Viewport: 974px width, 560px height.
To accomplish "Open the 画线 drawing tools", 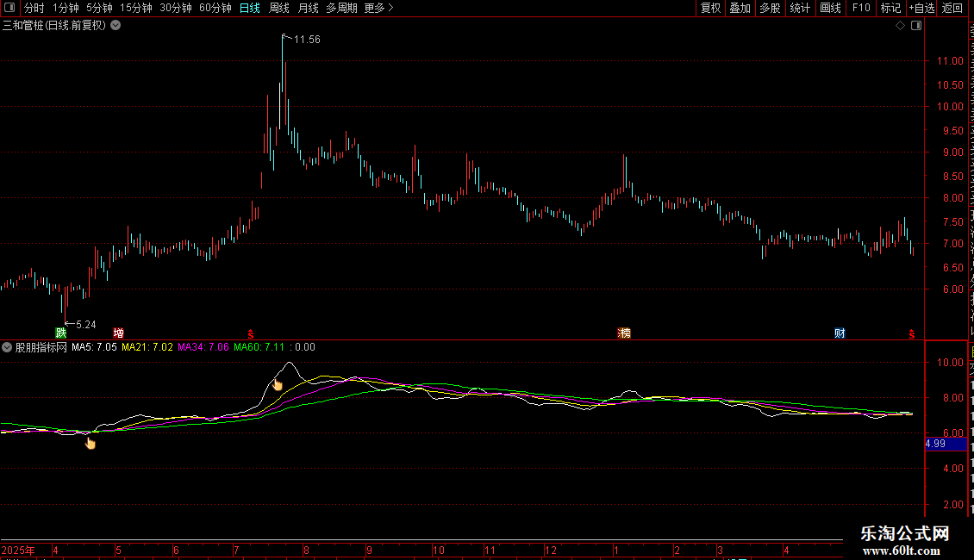I will pos(830,8).
